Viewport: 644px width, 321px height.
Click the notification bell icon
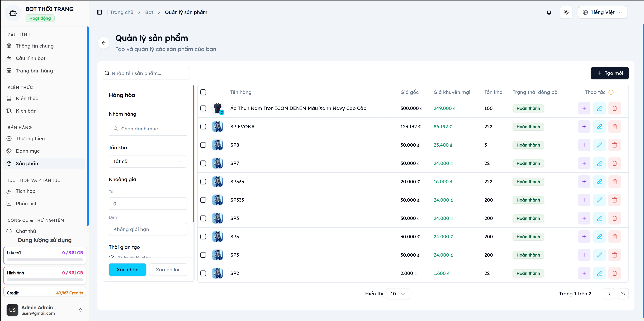coord(549,12)
